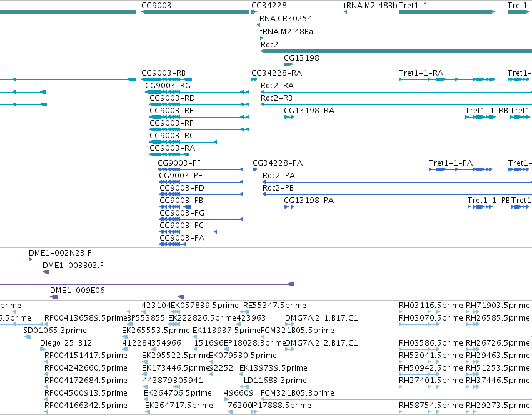Click the DME1-009E06 clone label
This screenshot has width=532, height=415.
pos(78,291)
